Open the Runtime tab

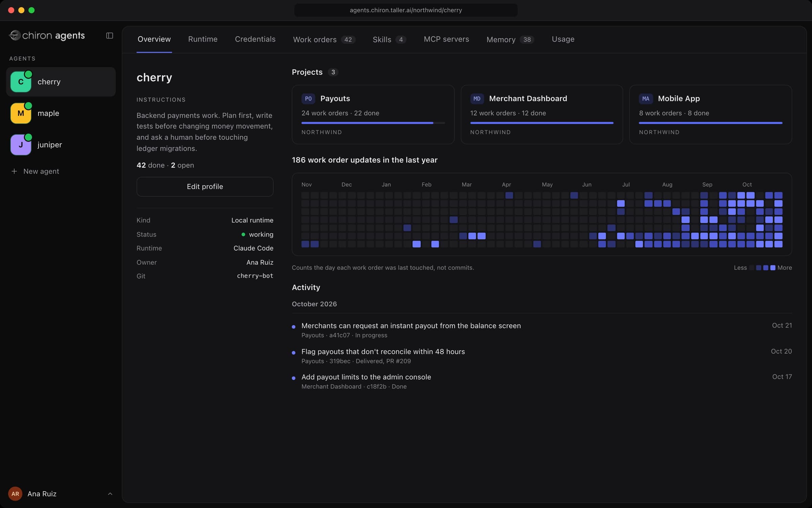(x=203, y=39)
